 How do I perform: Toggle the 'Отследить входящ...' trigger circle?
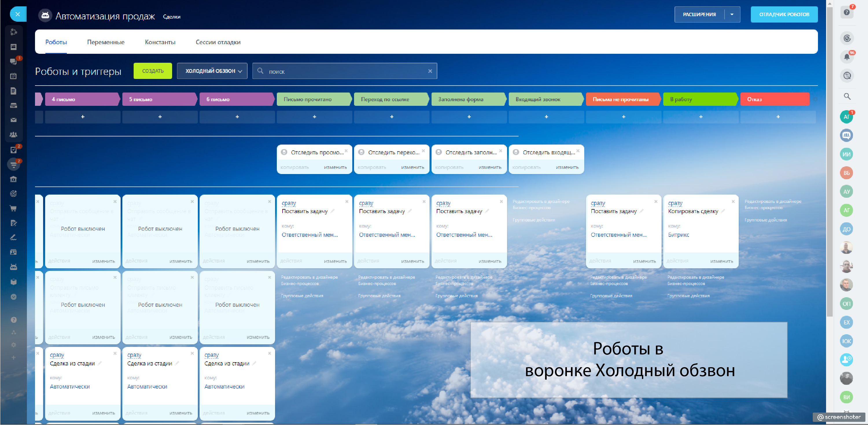coord(515,153)
